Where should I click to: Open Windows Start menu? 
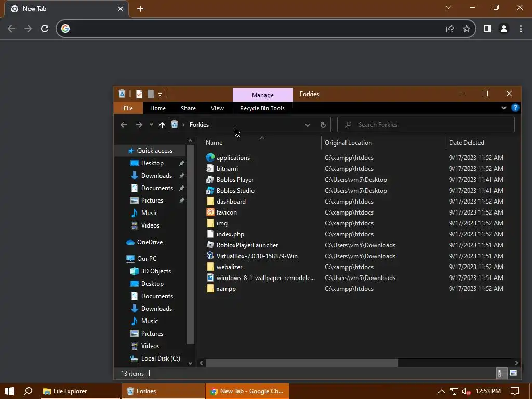click(x=9, y=391)
